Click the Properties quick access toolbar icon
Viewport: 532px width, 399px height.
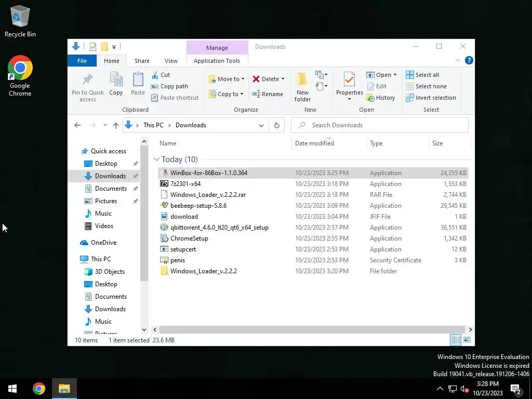tap(92, 46)
